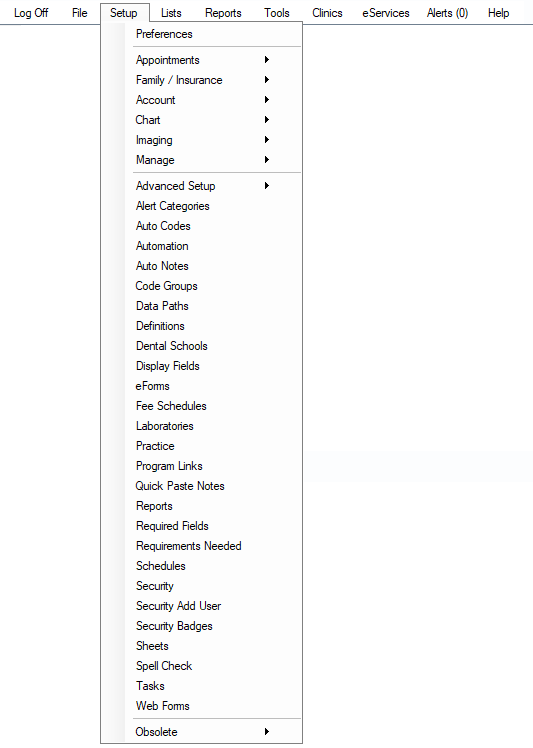
Task: Choose Definitions from the Setup menu
Action: (201, 326)
